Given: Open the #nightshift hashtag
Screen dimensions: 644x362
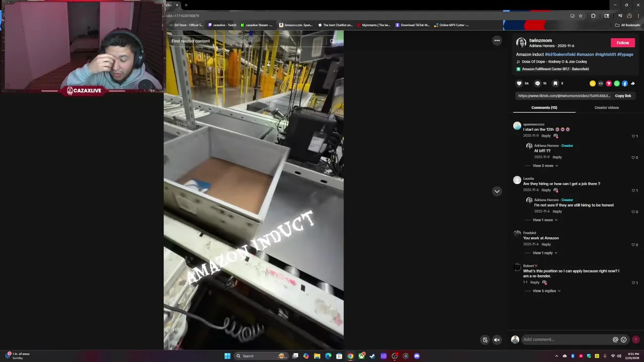Looking at the screenshot, I should pyautogui.click(x=605, y=54).
